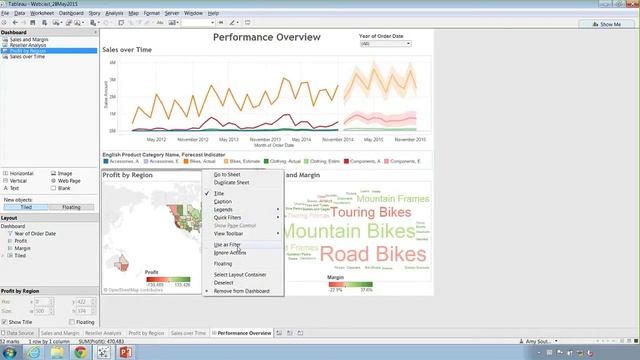Click the Road Bikes word in cloud
The height and width of the screenshot is (360, 640).
click(x=373, y=254)
